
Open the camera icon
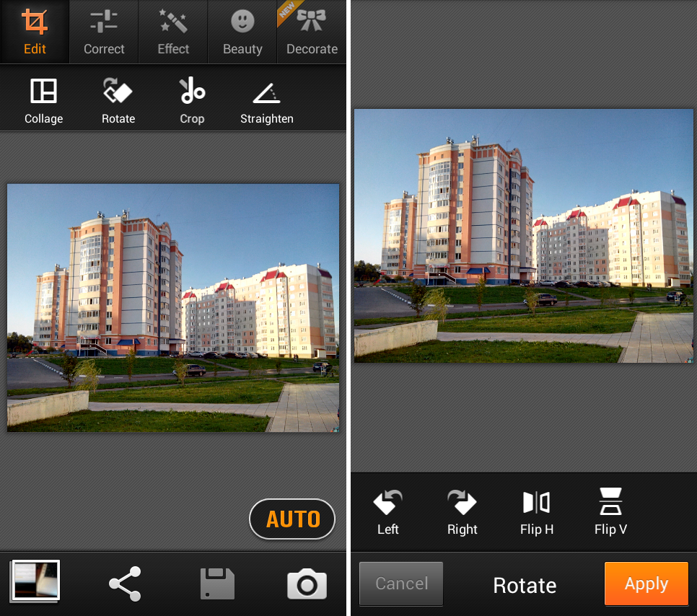click(307, 584)
